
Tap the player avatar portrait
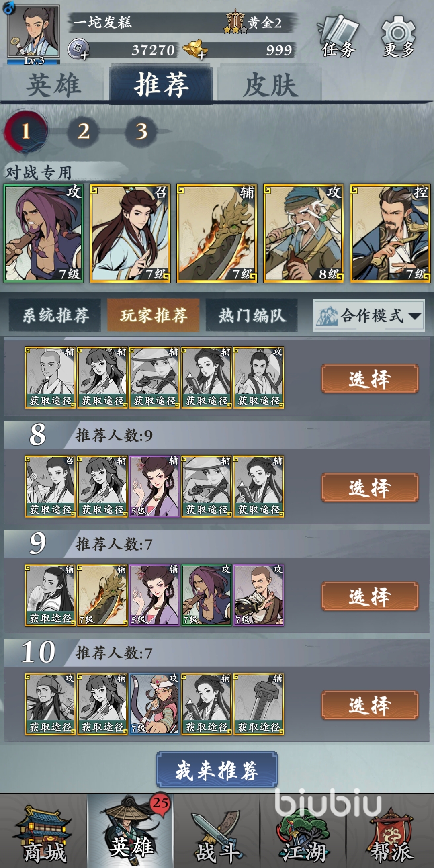[x=33, y=33]
